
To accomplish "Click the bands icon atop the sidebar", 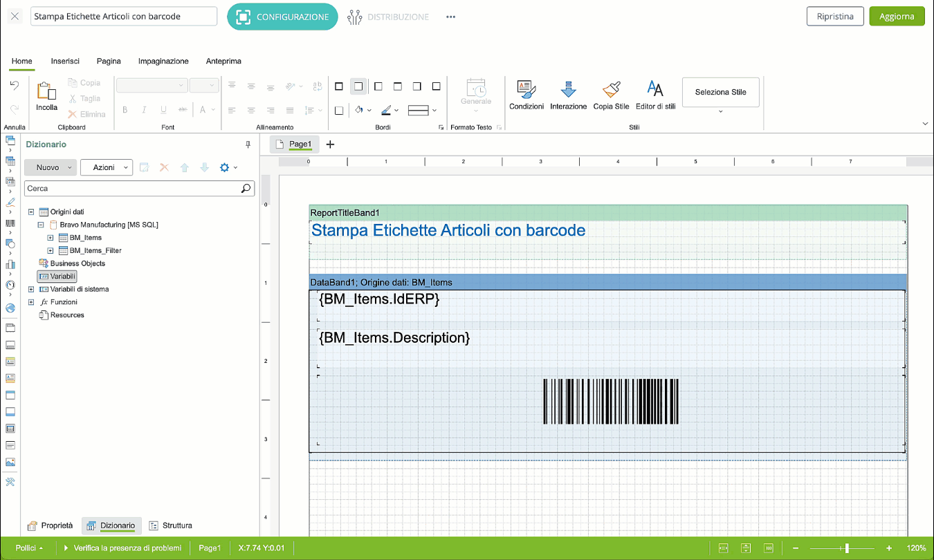I will pos(10,141).
